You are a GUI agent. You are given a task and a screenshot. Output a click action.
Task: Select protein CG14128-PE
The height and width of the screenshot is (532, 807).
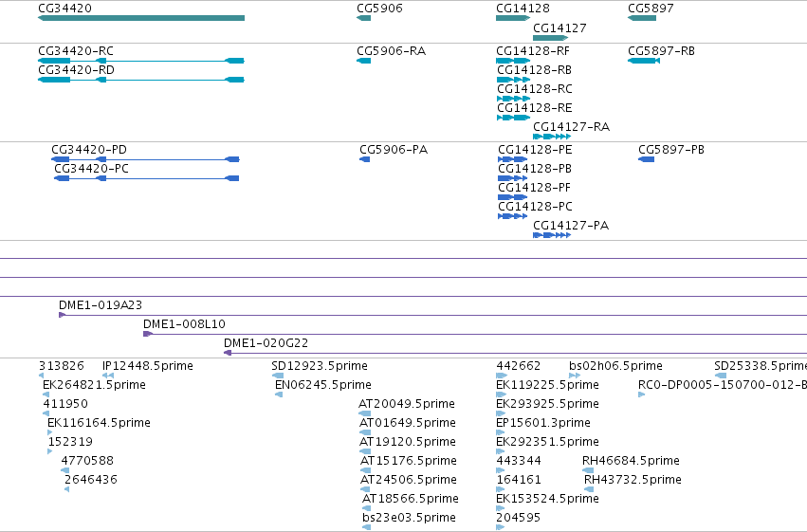pyautogui.click(x=513, y=159)
